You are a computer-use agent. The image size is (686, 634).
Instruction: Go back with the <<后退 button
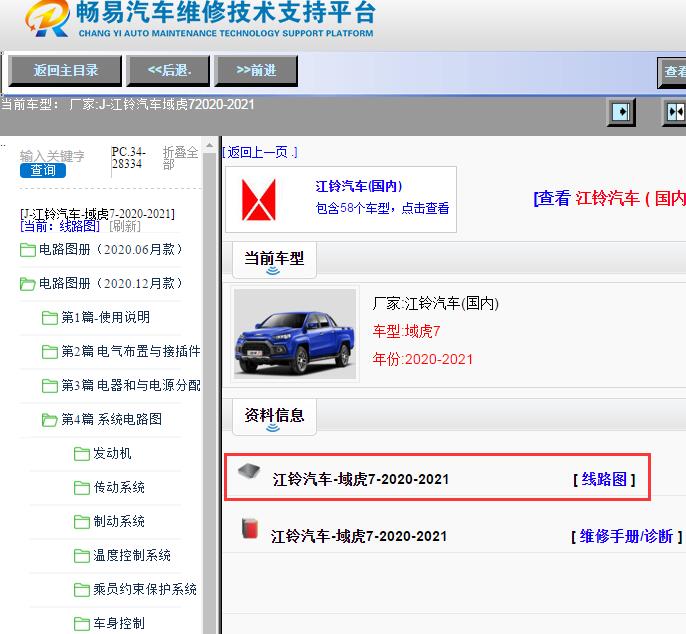tap(168, 70)
